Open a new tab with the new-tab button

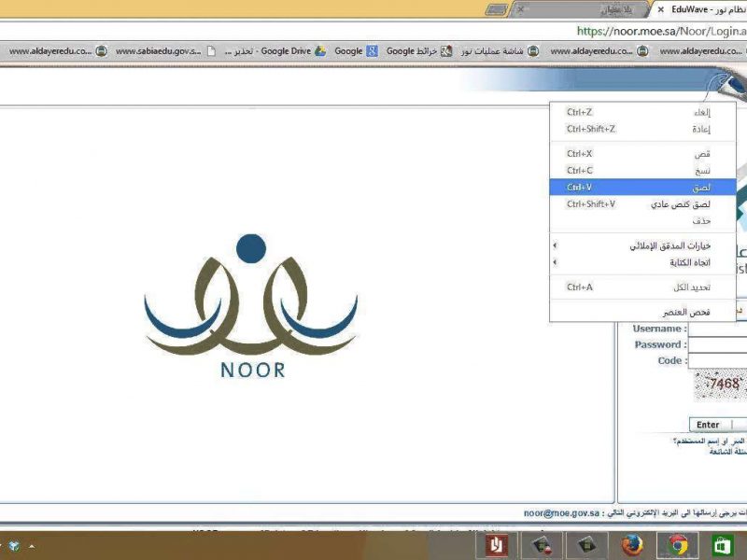(x=496, y=10)
